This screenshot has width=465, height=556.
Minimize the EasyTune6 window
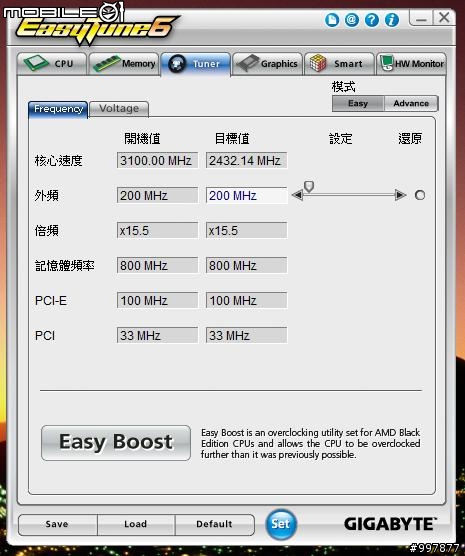421,17
